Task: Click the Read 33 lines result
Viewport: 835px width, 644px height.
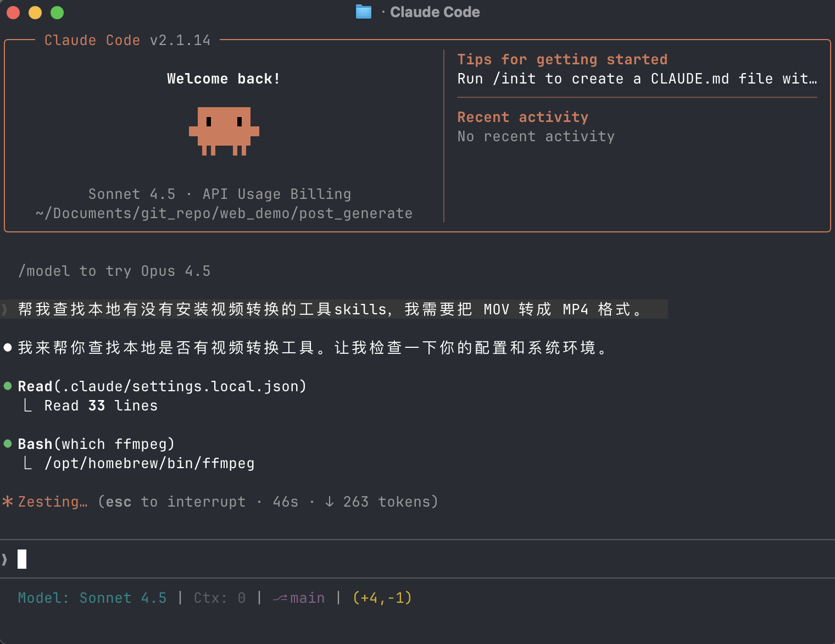Action: tap(101, 406)
